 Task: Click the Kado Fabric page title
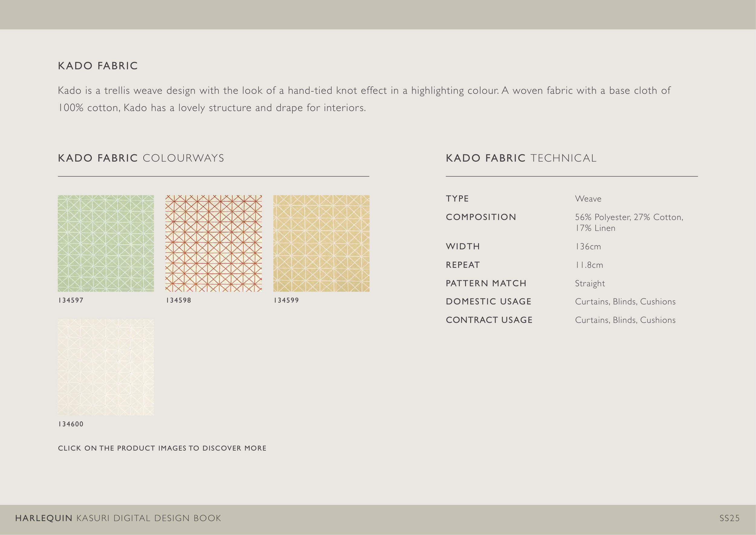pos(98,66)
